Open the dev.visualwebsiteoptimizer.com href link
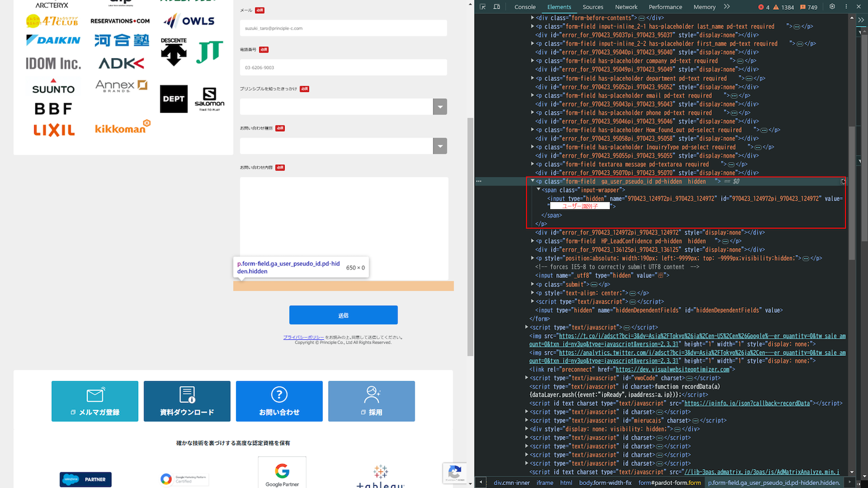This screenshot has height=488, width=868. click(x=672, y=369)
